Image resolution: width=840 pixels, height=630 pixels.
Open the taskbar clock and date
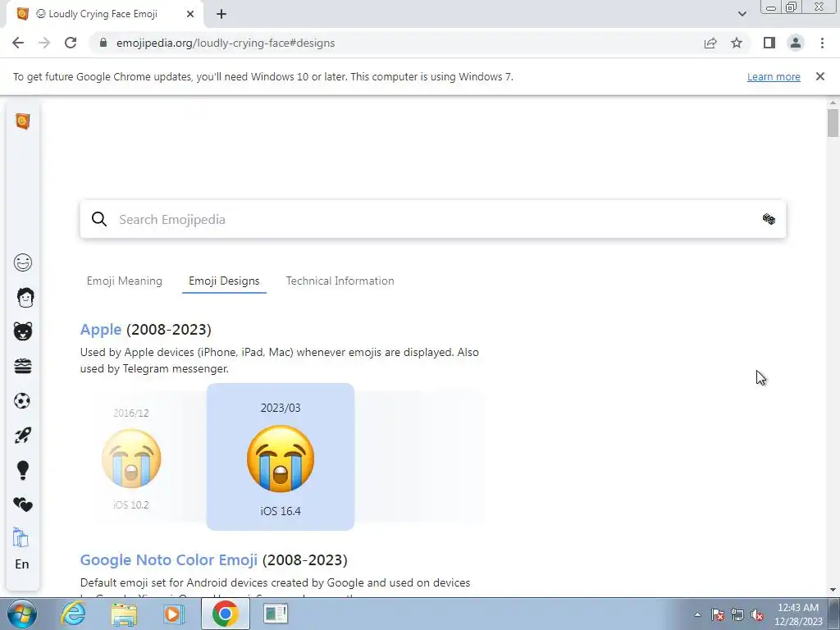tap(798, 614)
